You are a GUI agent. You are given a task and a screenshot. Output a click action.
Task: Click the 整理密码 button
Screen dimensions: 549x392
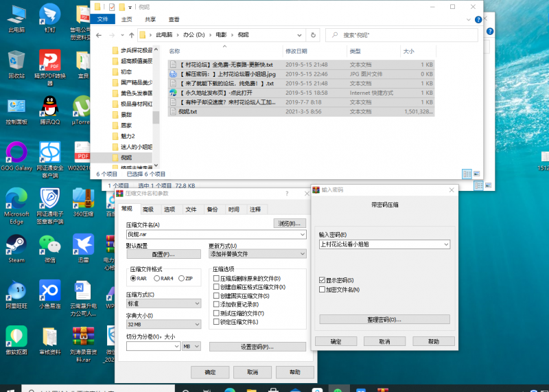[x=384, y=319]
